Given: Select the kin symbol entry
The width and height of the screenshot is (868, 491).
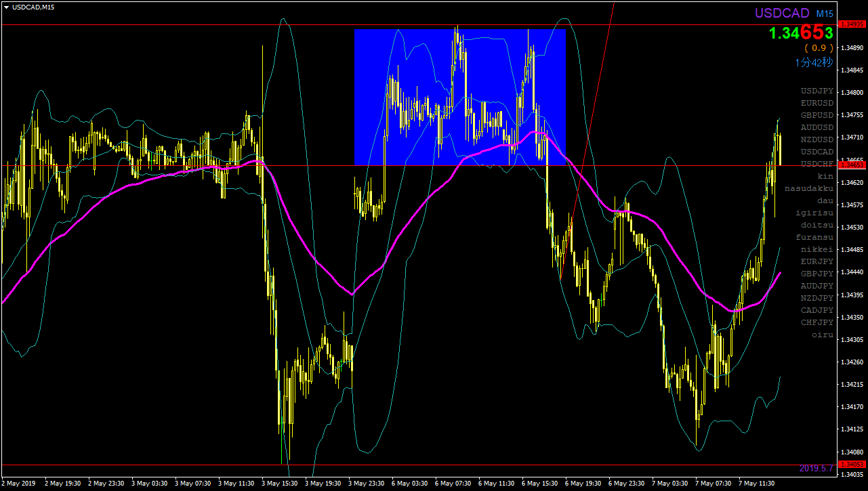Looking at the screenshot, I should [825, 176].
